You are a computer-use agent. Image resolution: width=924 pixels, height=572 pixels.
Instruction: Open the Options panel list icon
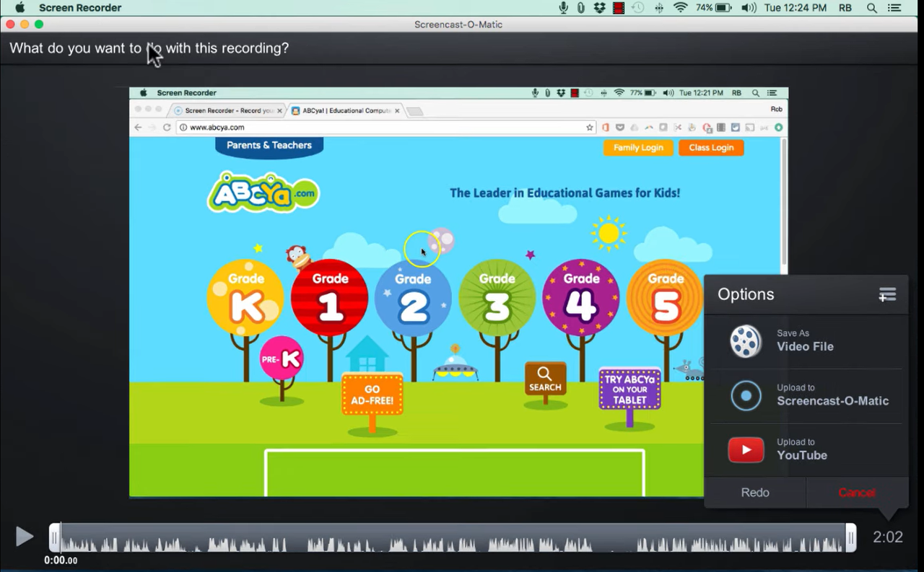click(x=887, y=294)
